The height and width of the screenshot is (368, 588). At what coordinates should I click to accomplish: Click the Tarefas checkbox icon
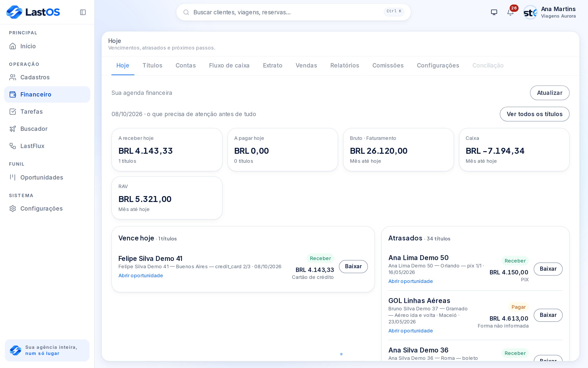pyautogui.click(x=13, y=111)
